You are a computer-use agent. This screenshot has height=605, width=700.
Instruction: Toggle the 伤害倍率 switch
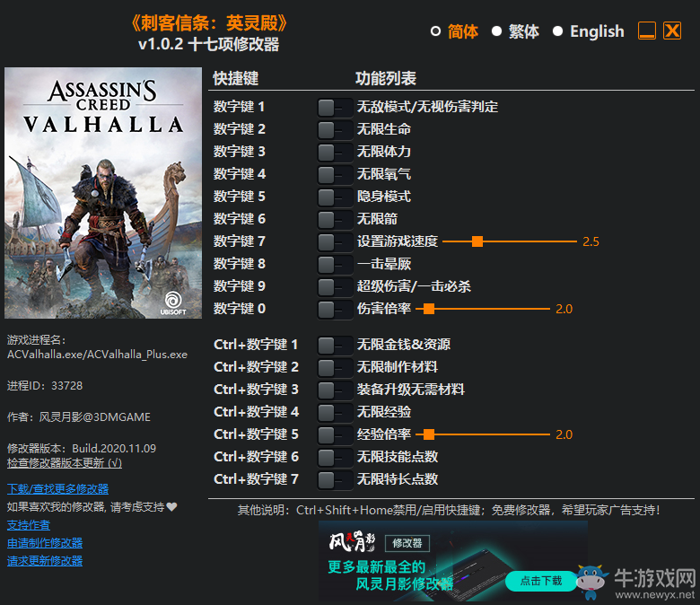(x=335, y=310)
